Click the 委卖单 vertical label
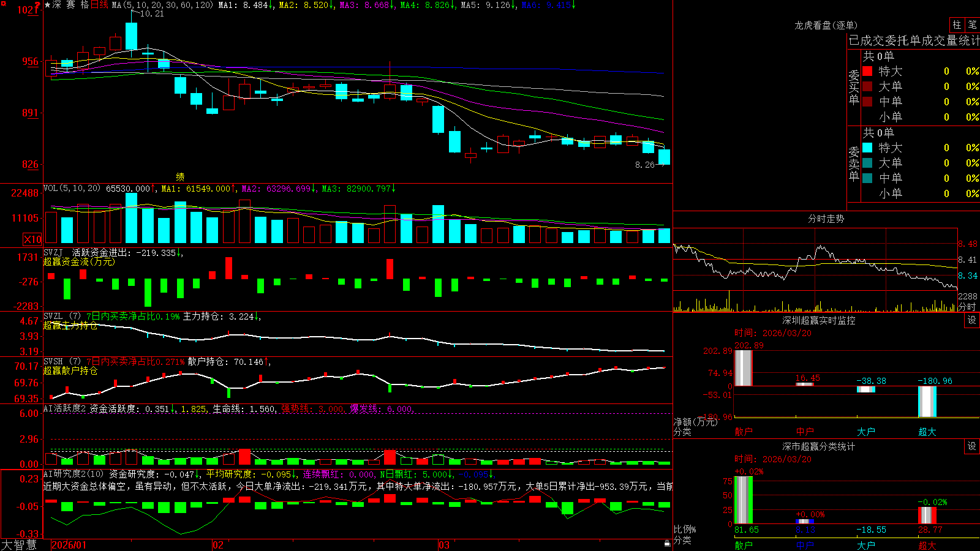Image resolution: width=980 pixels, height=551 pixels. tap(854, 163)
